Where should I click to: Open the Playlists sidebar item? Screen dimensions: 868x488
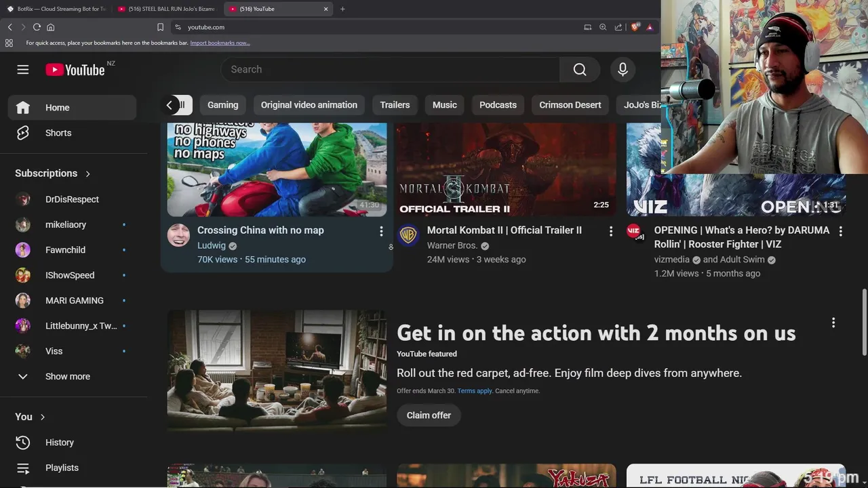click(73, 468)
